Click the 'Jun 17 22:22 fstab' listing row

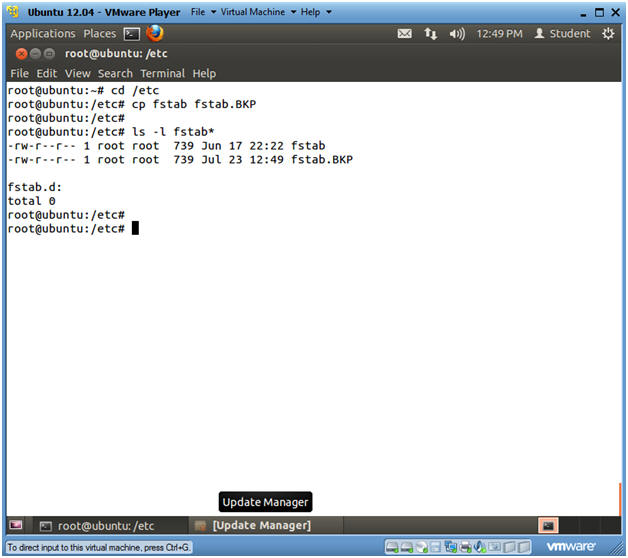pos(166,146)
